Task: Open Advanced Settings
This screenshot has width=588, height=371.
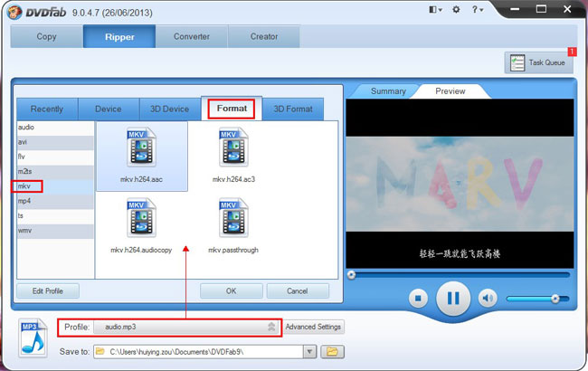Action: coord(313,327)
